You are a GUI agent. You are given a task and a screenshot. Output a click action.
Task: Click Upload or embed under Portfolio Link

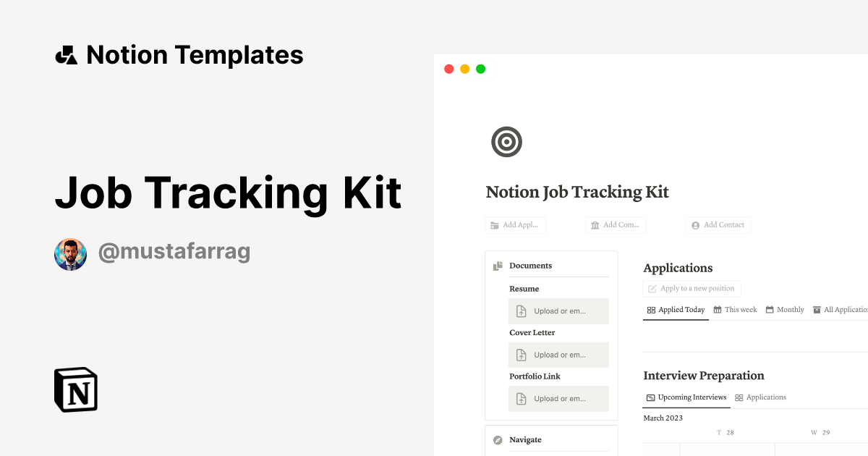558,399
